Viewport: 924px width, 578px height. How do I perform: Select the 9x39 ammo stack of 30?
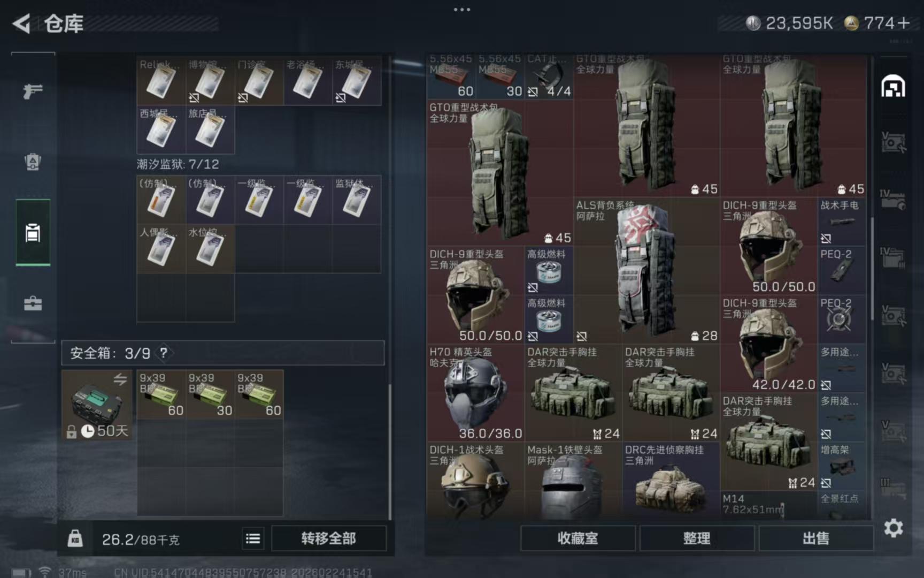210,394
